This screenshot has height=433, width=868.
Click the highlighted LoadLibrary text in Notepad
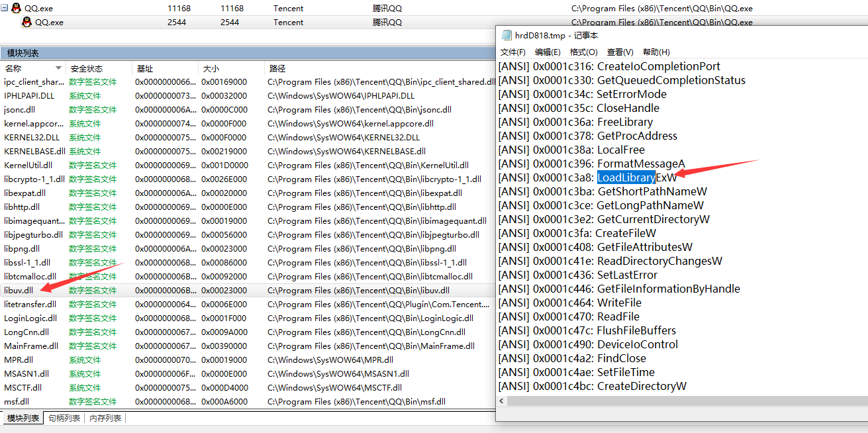pyautogui.click(x=626, y=177)
